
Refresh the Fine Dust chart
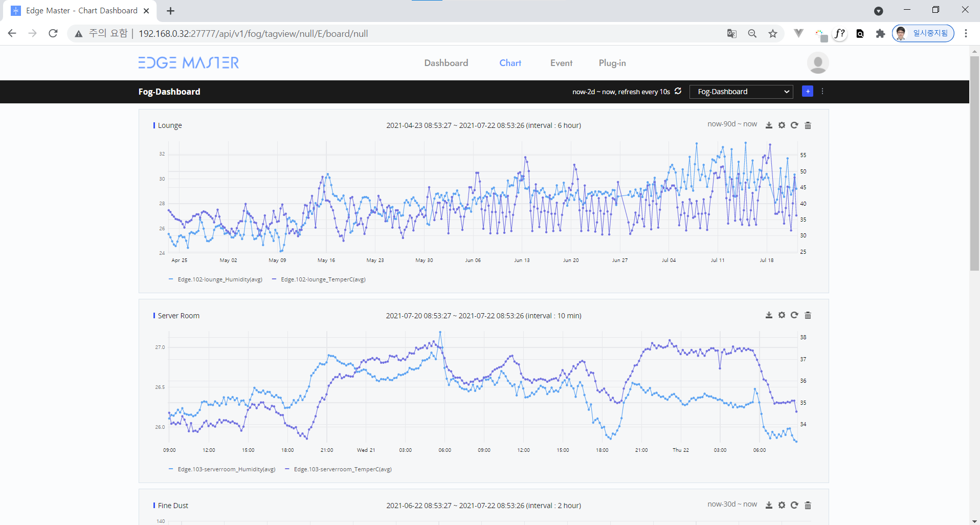coord(794,505)
